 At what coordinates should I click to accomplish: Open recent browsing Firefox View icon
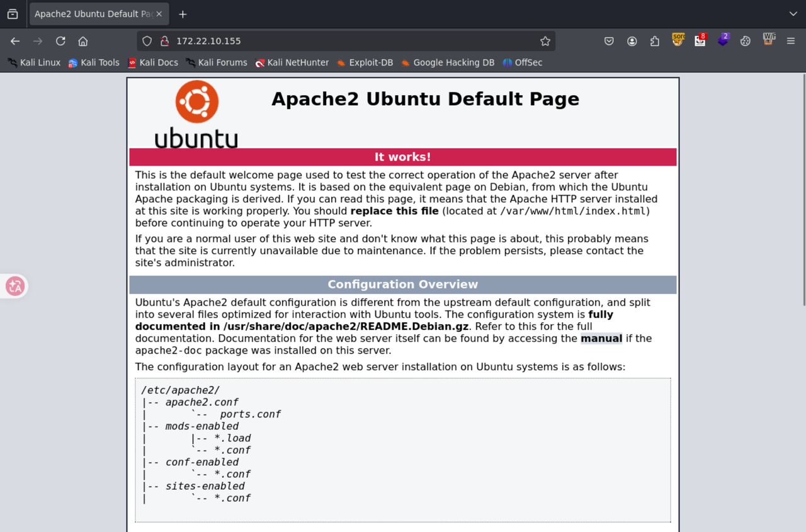(13, 14)
